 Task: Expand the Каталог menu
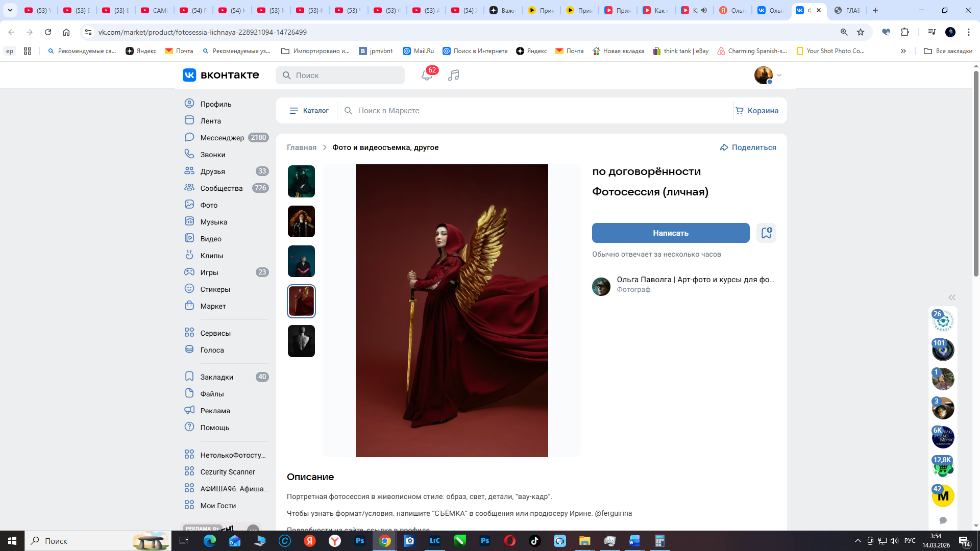(x=309, y=111)
